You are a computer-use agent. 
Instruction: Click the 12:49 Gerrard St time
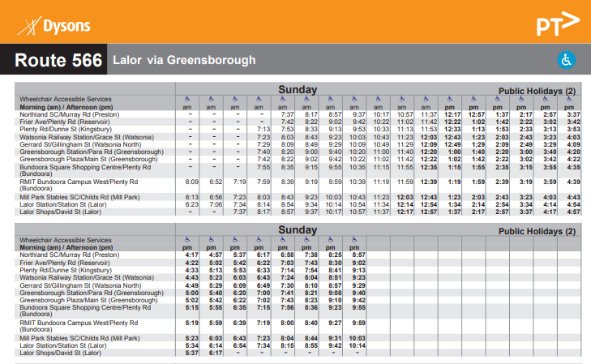pyautogui.click(x=452, y=144)
